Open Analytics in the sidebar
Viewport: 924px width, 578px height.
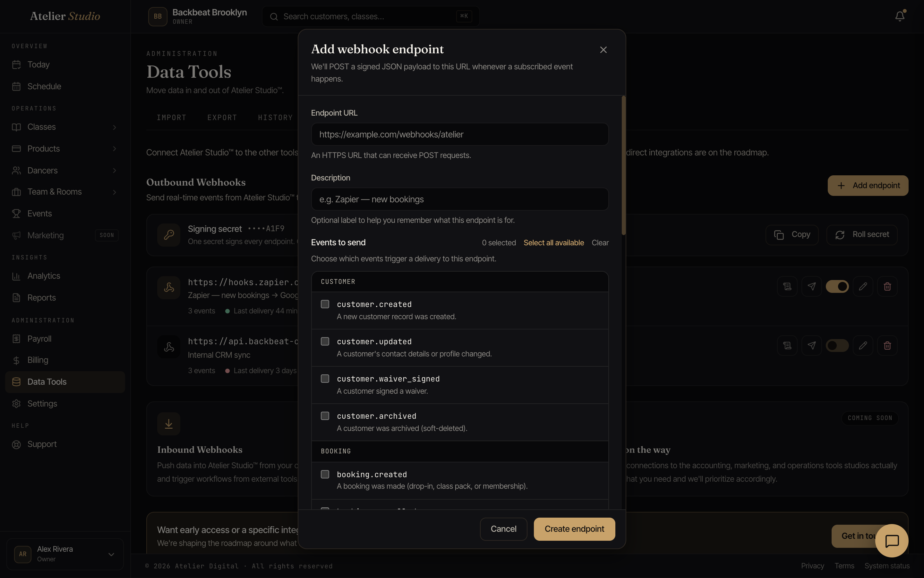[x=44, y=276]
